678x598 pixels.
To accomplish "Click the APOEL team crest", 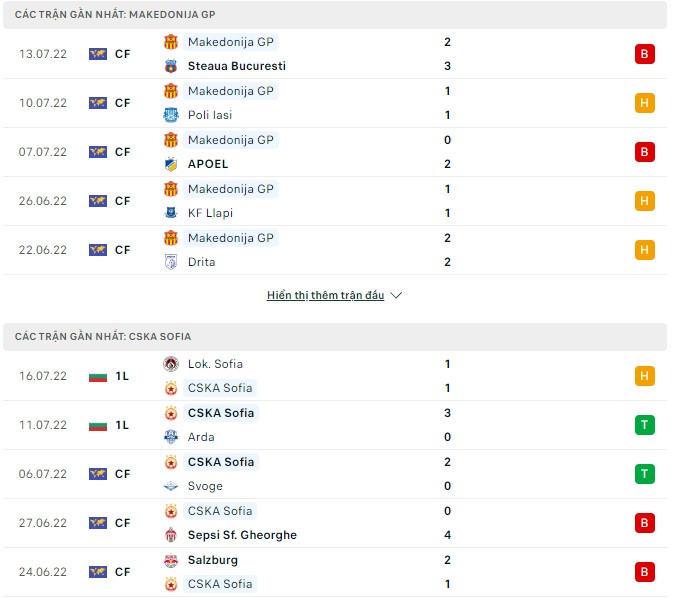I will (x=171, y=164).
